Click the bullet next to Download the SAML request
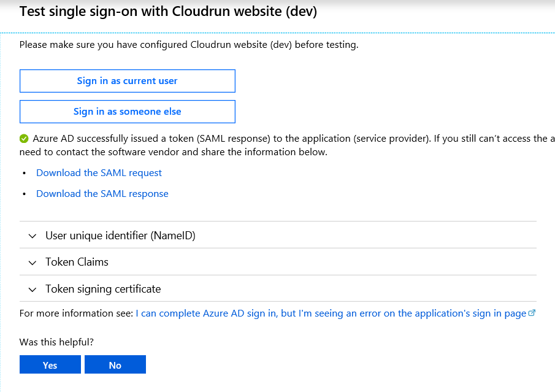The image size is (555, 392). click(24, 172)
